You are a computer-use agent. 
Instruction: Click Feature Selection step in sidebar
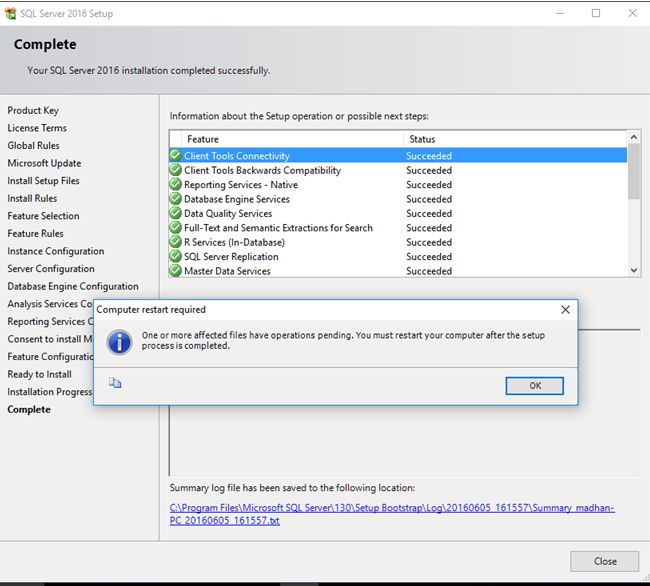pos(43,216)
